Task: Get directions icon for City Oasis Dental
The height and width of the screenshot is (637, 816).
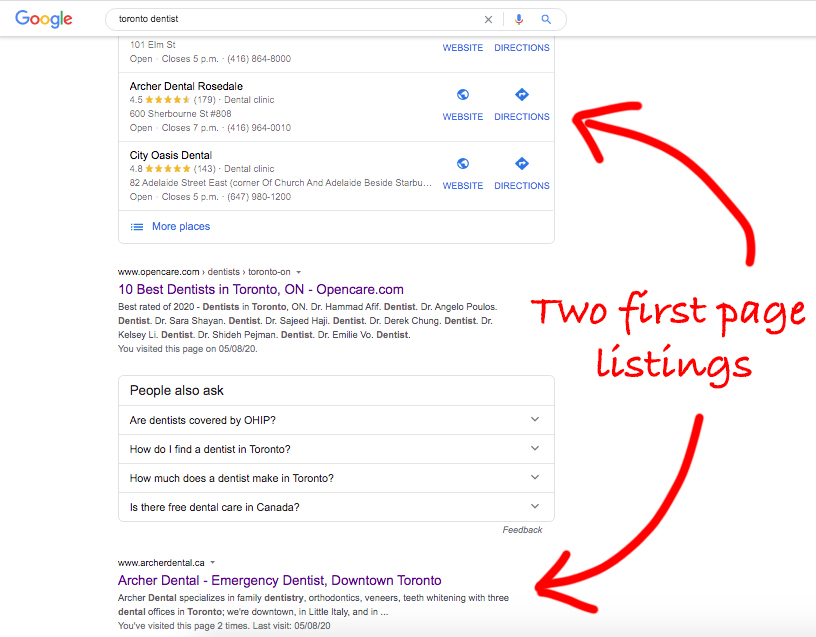Action: [521, 163]
